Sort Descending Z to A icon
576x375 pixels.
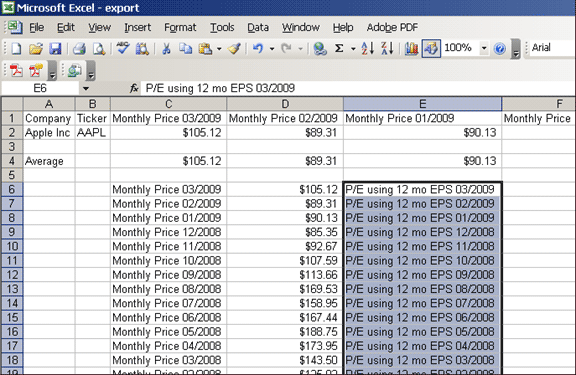coord(387,48)
